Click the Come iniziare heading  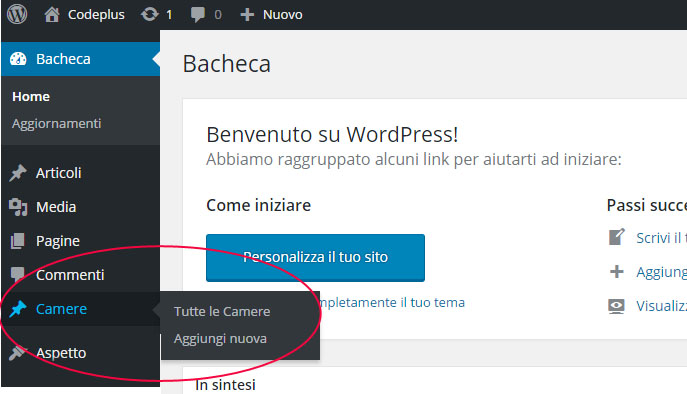coord(259,205)
